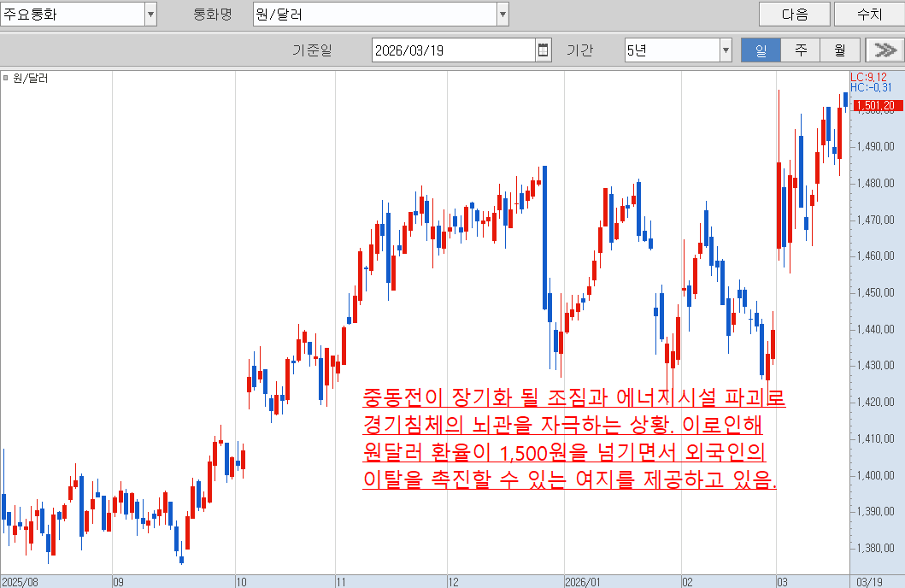Click the 2026/01 label on the time axis
905x588 pixels.
pos(583,581)
